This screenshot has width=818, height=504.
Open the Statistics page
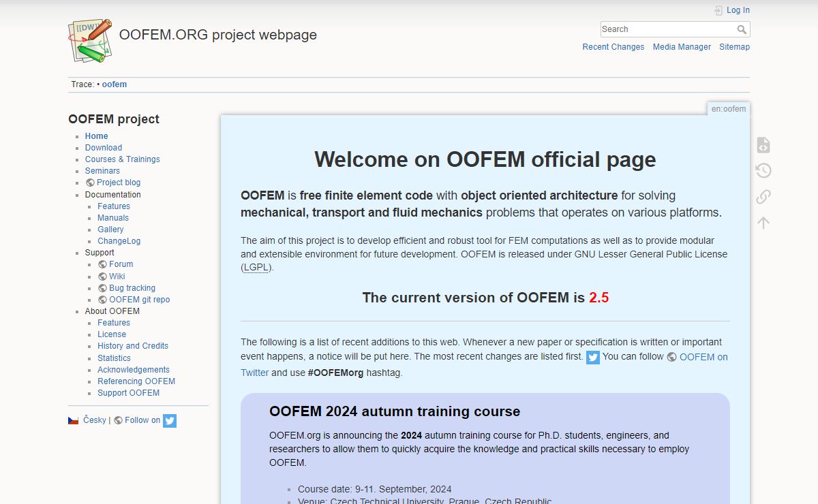point(114,358)
